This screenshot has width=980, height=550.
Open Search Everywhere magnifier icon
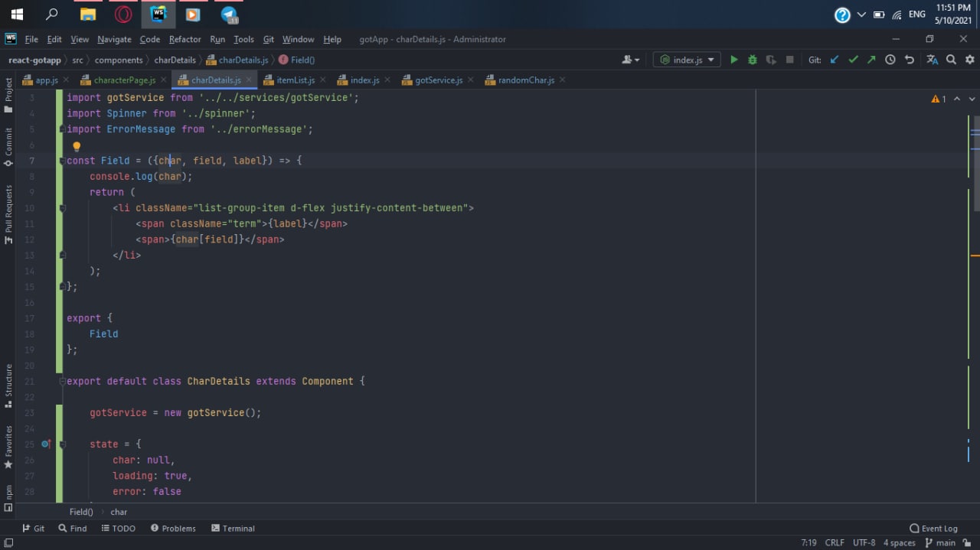[951, 60]
